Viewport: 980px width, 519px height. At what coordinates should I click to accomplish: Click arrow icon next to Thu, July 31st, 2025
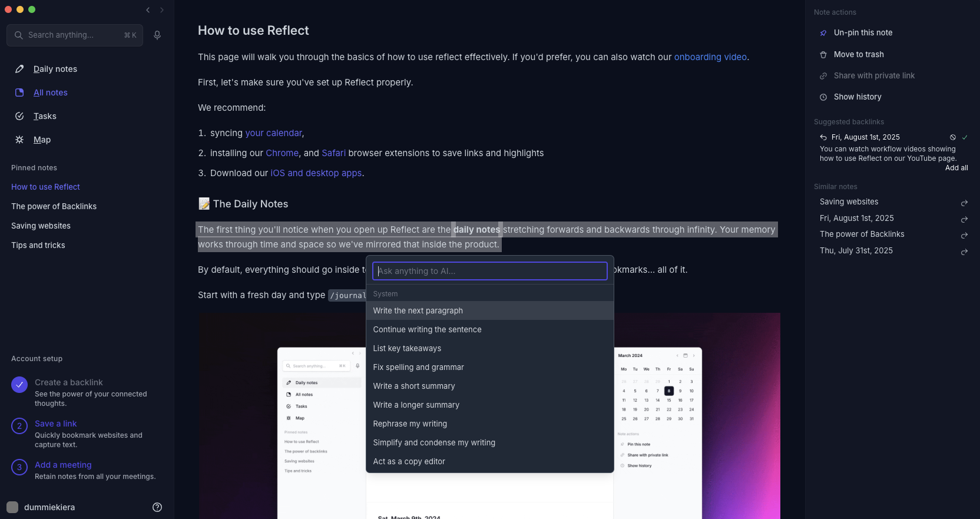964,252
